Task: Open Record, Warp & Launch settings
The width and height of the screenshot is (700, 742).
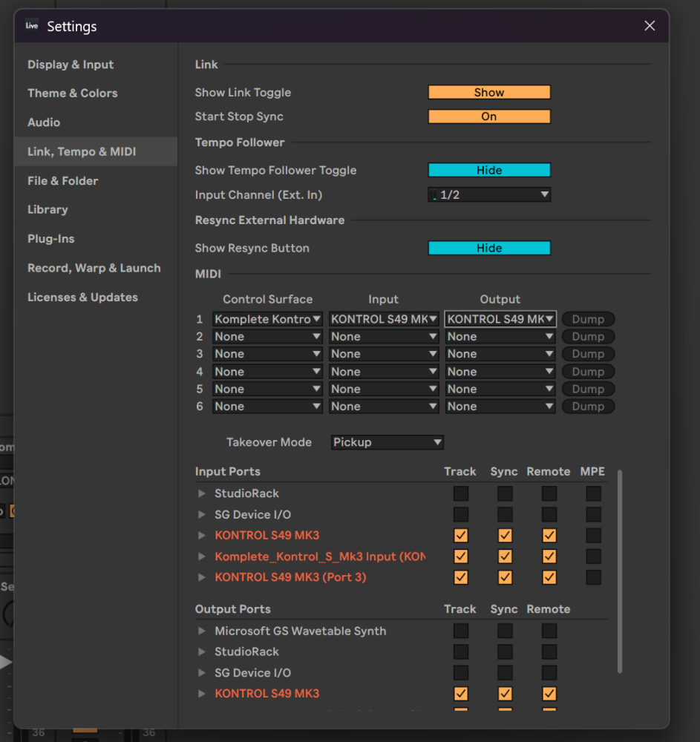Action: (x=94, y=268)
